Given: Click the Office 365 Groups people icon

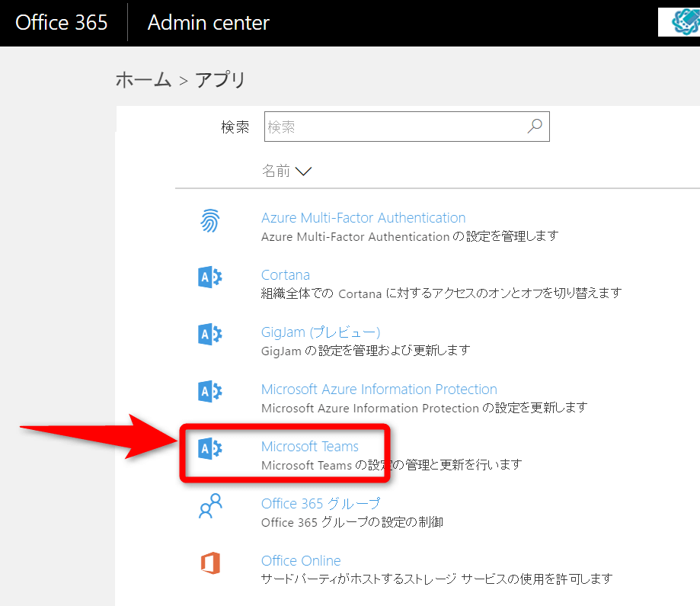Looking at the screenshot, I should 209,506.
